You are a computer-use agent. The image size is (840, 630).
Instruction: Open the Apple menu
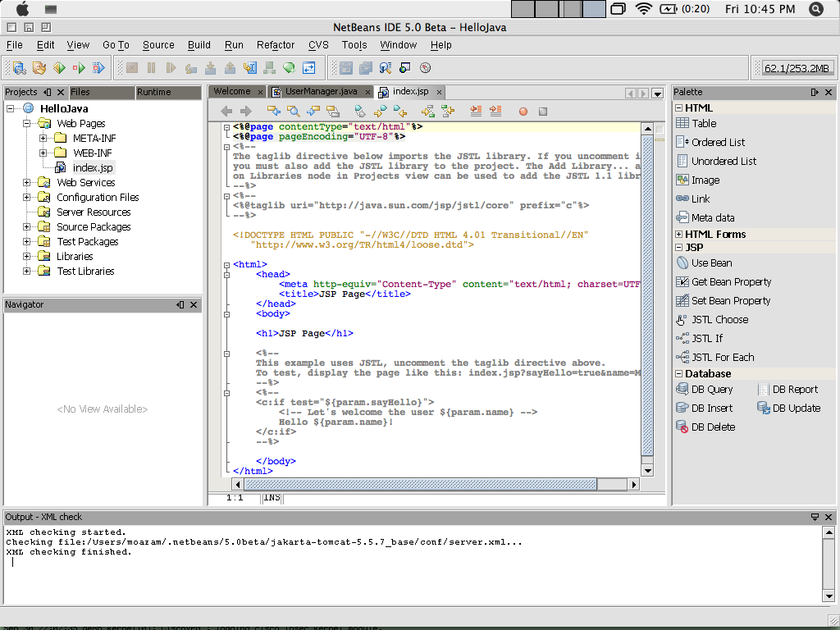point(22,8)
